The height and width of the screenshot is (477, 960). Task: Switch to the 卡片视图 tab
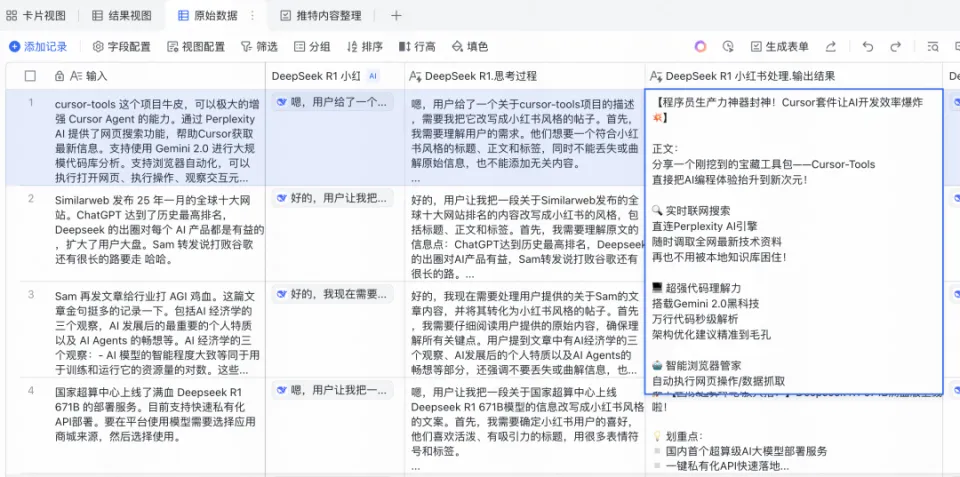coord(36,16)
